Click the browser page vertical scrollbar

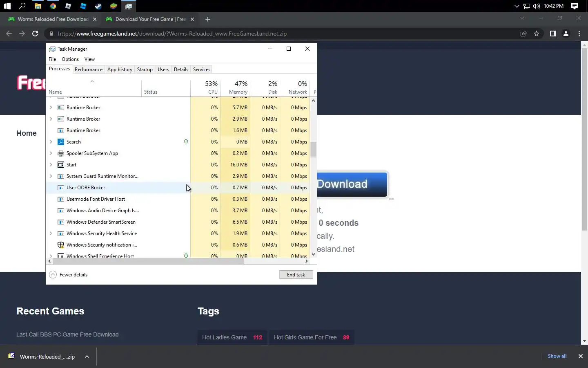click(584, 139)
